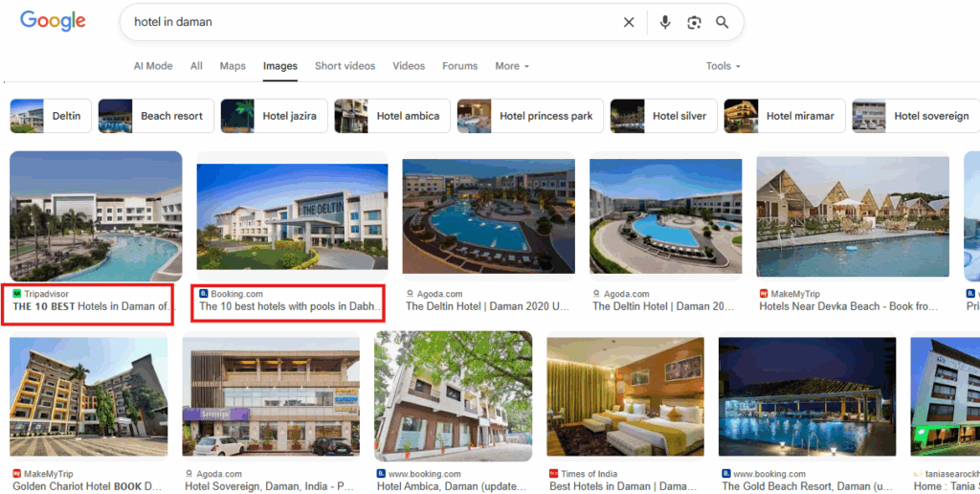The width and height of the screenshot is (980, 494).
Task: Clear the search box with X icon
Action: point(629,23)
